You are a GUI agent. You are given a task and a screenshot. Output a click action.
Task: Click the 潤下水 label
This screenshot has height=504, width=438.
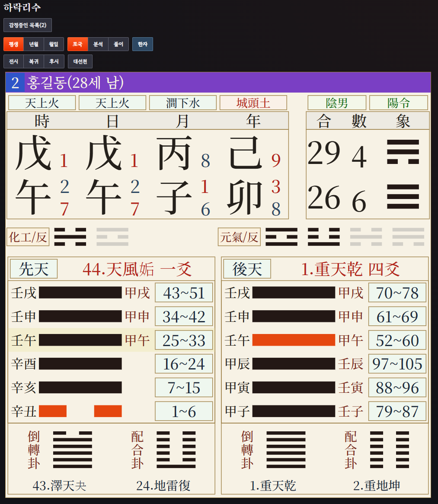[x=183, y=103]
